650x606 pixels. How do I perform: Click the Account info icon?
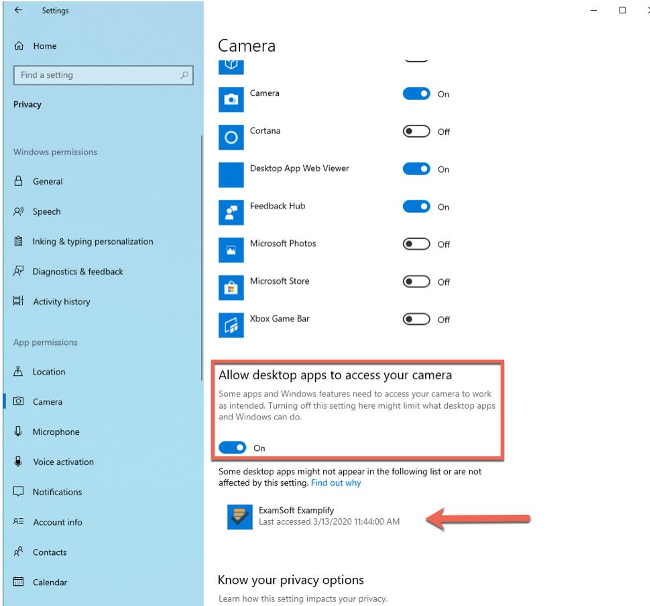pos(18,521)
